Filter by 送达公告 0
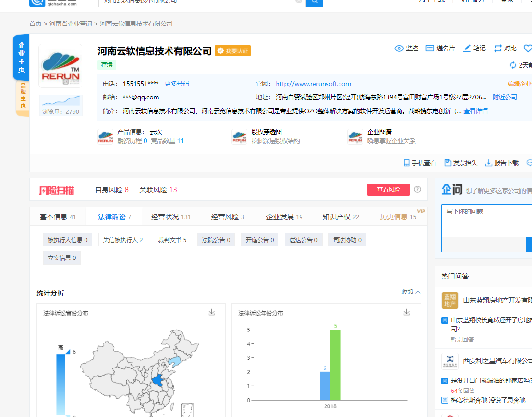 303,240
